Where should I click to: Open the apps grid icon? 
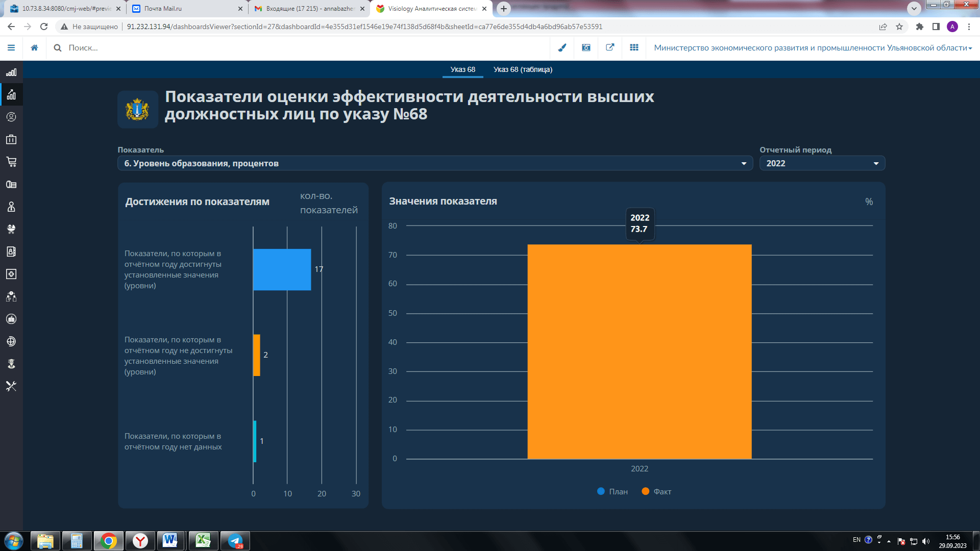coord(634,47)
